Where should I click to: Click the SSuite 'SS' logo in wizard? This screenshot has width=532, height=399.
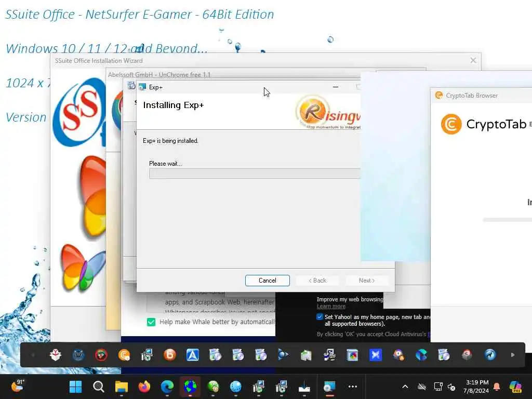click(x=79, y=112)
